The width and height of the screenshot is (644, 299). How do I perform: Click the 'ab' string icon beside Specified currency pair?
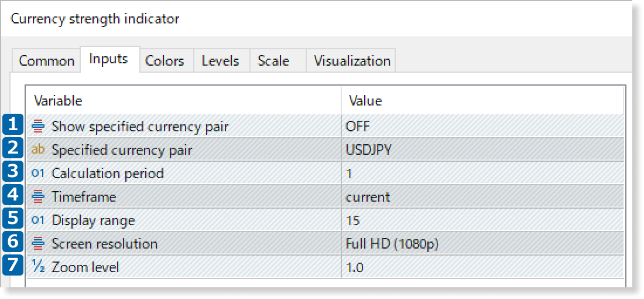[x=38, y=149]
